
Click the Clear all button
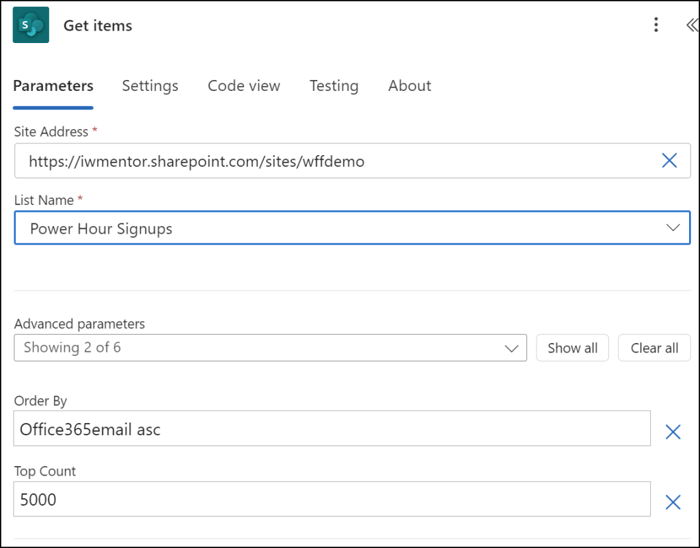[x=654, y=348]
